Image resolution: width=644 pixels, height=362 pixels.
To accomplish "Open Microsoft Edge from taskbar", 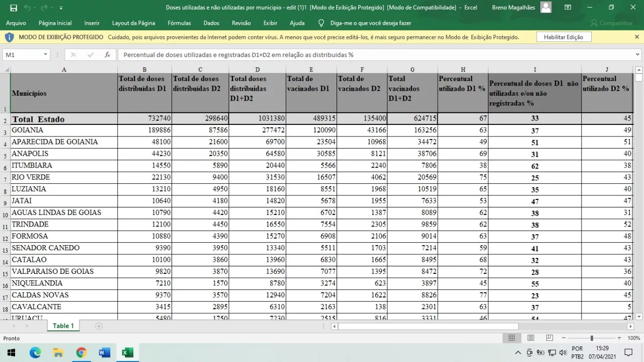I will point(35,352).
